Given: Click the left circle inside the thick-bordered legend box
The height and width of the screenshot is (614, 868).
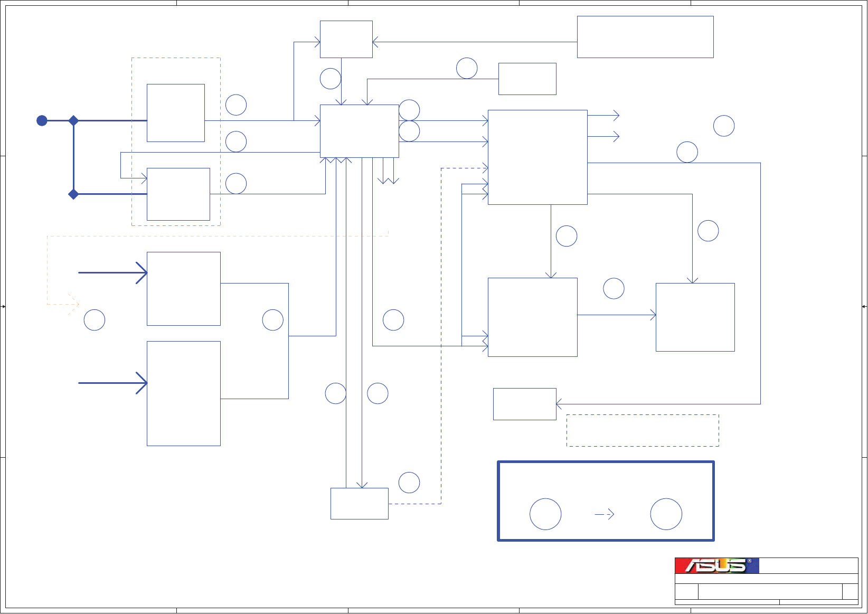Looking at the screenshot, I should (x=545, y=514).
